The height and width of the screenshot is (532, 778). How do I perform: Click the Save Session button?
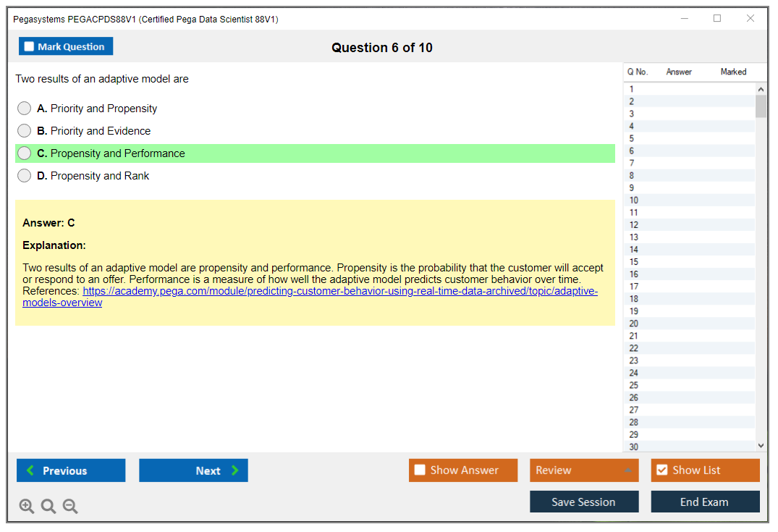point(583,502)
